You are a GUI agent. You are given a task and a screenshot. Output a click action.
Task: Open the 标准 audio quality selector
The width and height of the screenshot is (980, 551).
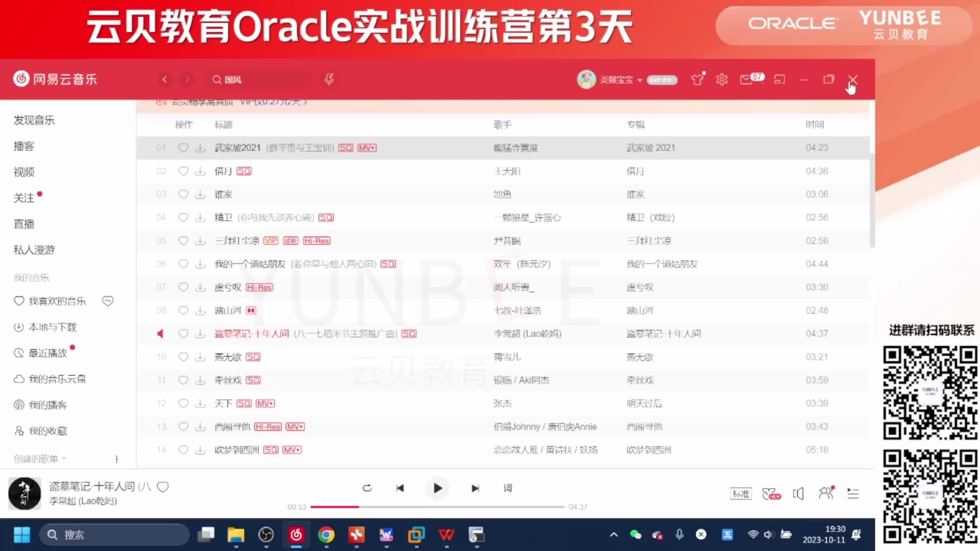pos(741,493)
